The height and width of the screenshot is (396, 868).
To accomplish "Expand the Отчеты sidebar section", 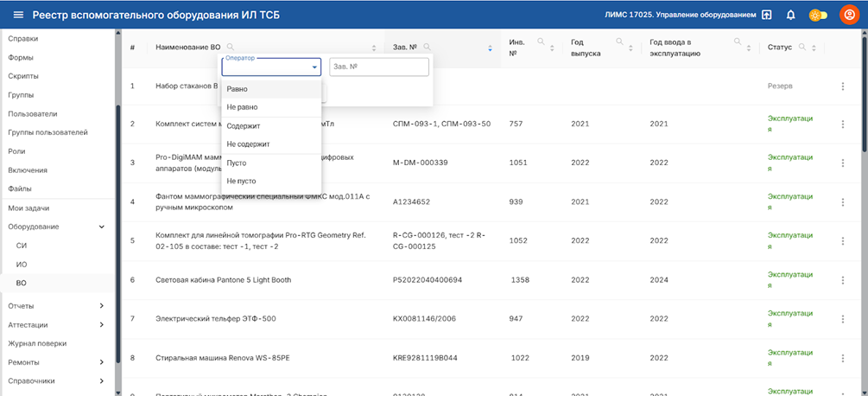I will pyautogui.click(x=101, y=305).
